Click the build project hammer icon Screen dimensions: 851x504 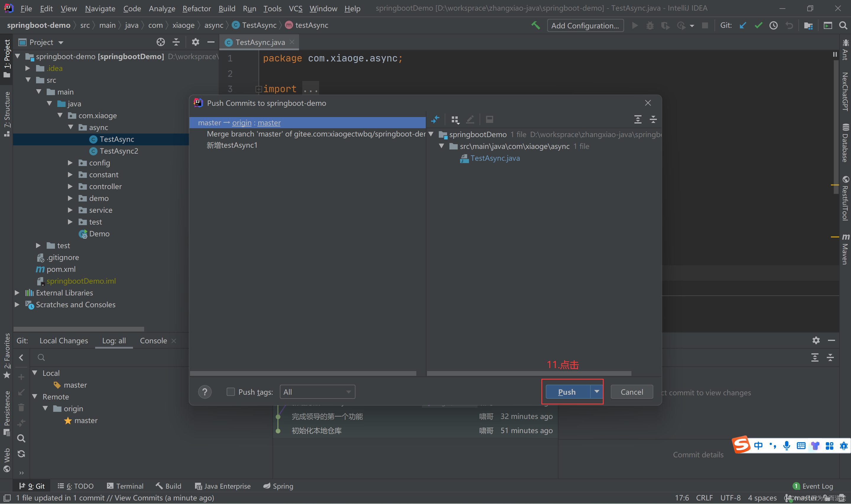click(535, 25)
